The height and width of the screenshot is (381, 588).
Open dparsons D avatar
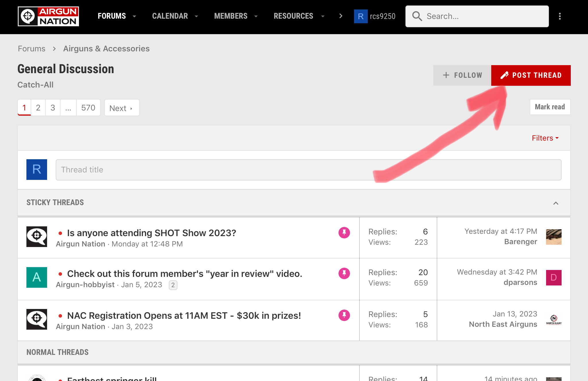click(554, 278)
